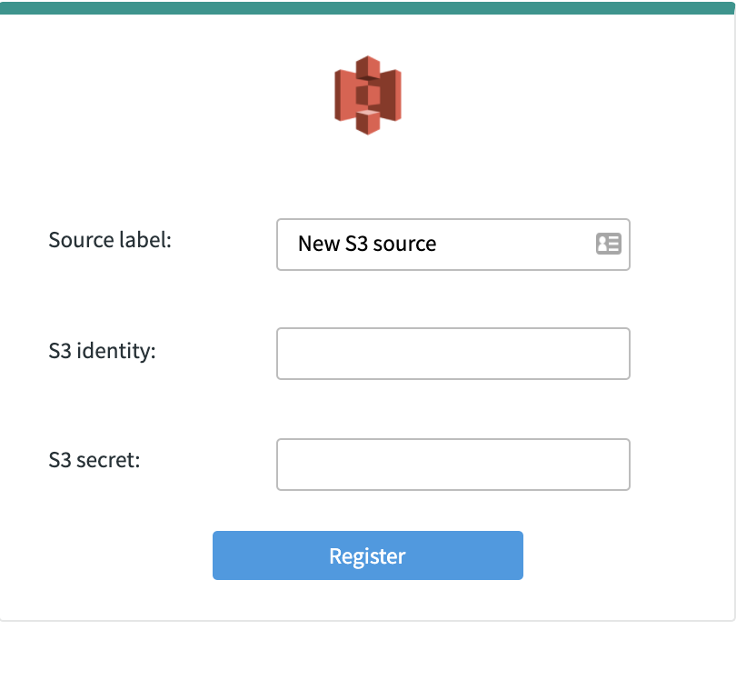
Task: Click the "S3 secret:" field label
Action: coord(94,460)
